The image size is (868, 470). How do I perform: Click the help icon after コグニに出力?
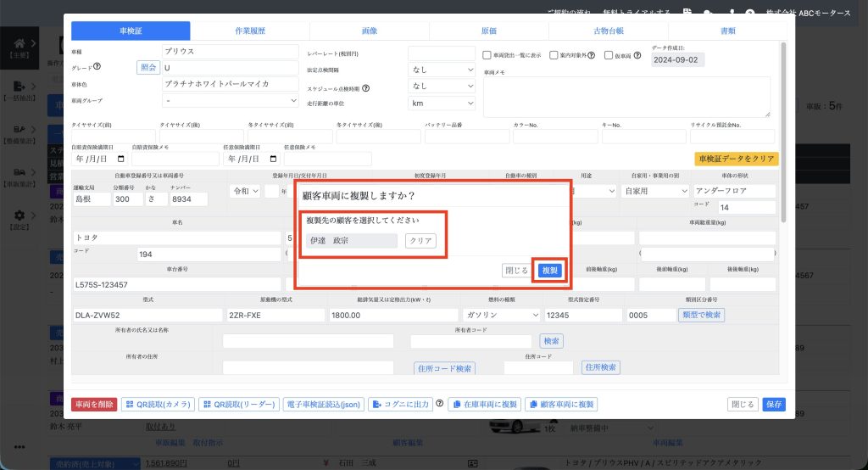[440, 405]
